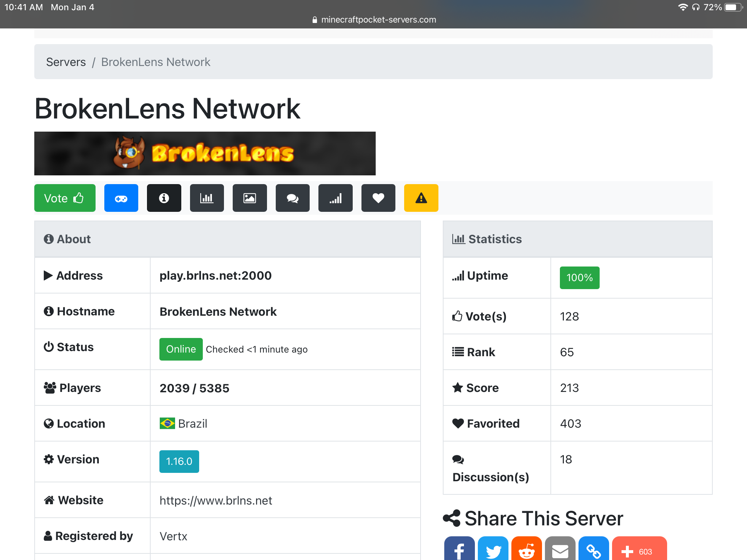Screen dimensions: 747x560
Task: Open the info icon button
Action: [164, 198]
